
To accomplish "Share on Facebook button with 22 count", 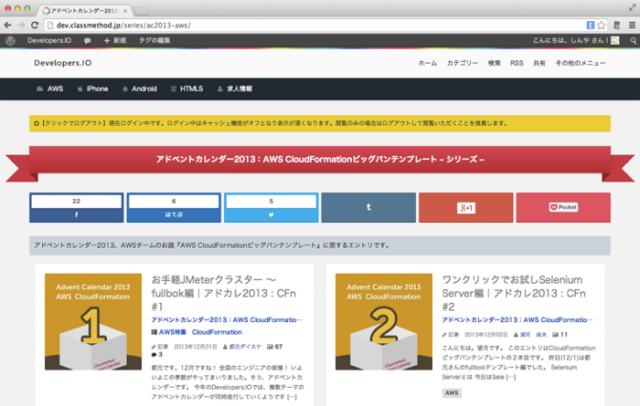I will click(76, 208).
